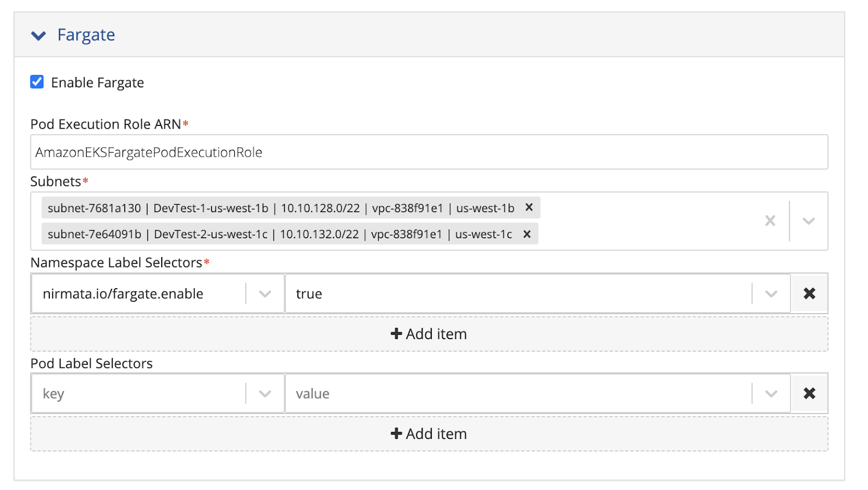Viewport: 868px width, 490px height.
Task: Delete the nirmata.io/fargate.enable namespace selector row
Action: pos(809,294)
